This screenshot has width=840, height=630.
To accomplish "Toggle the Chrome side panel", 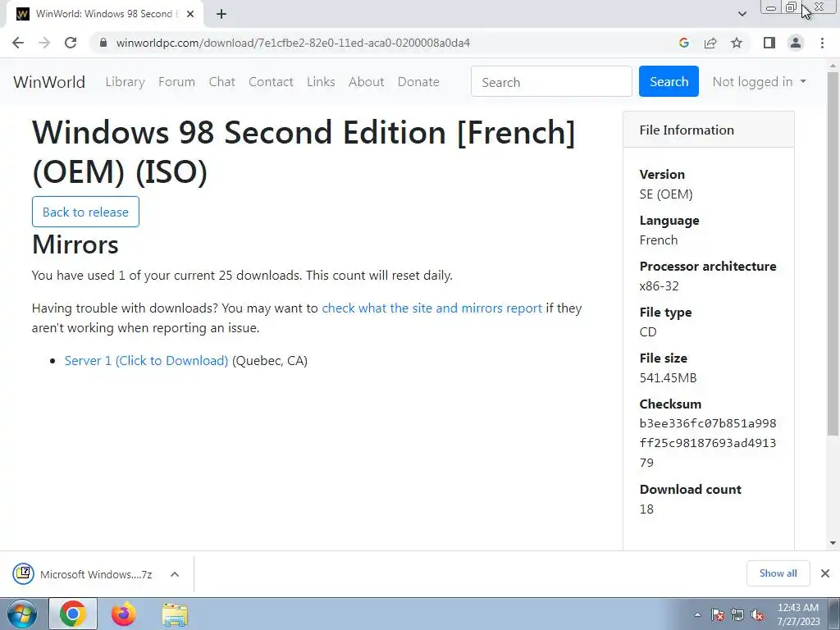I will pyautogui.click(x=769, y=43).
